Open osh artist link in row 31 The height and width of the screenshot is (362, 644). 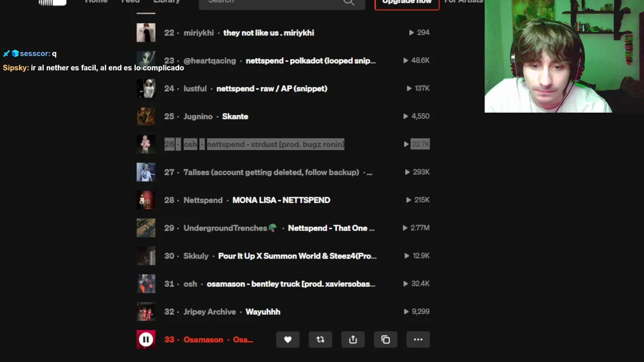coord(190,284)
